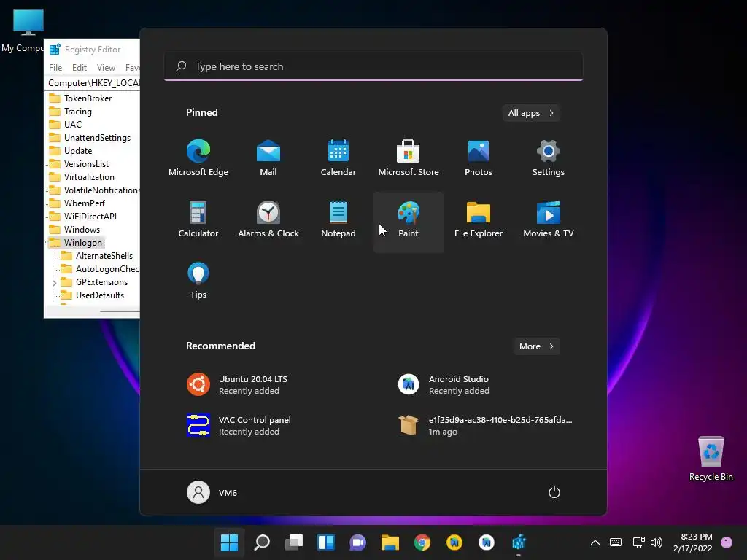Select the Recycle Bin desktop icon
The image size is (747, 560).
coord(711,459)
